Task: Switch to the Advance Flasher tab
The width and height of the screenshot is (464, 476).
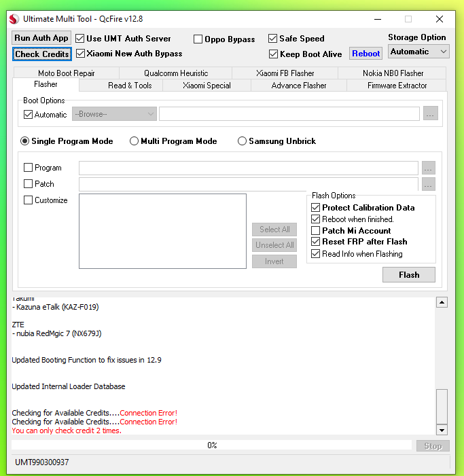Action: (x=299, y=86)
